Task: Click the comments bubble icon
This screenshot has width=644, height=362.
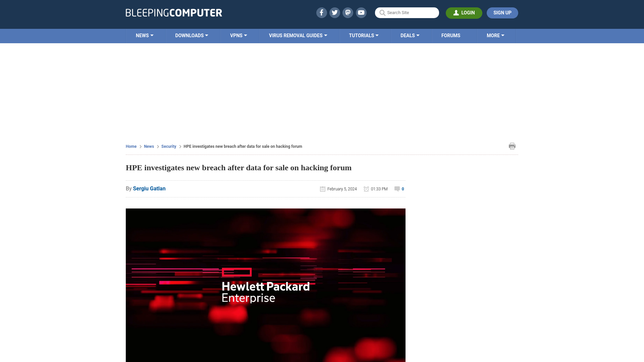Action: [396, 189]
